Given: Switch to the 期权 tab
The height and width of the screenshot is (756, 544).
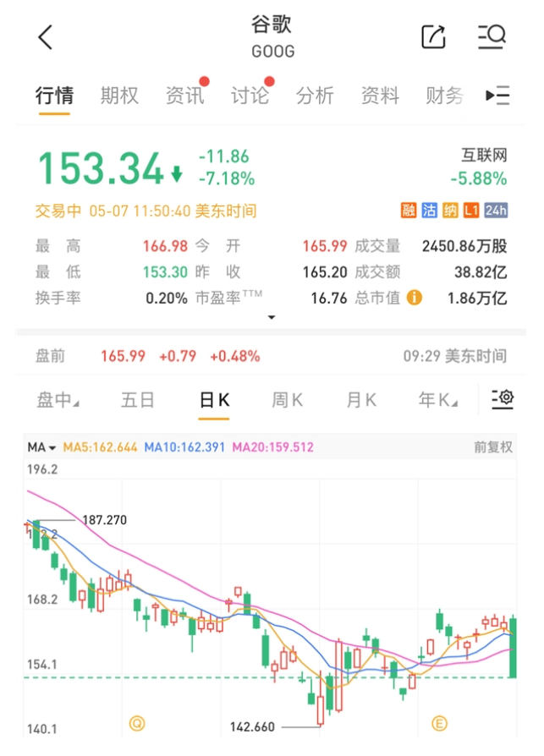Looking at the screenshot, I should point(119,95).
